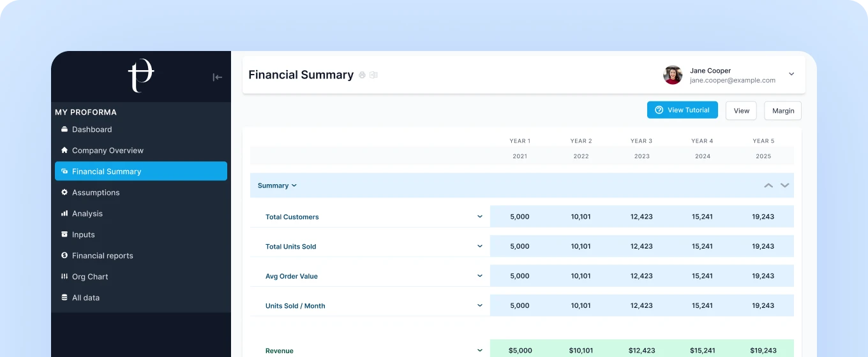Click the home icon for Company Overview
The image size is (868, 357).
[64, 150]
